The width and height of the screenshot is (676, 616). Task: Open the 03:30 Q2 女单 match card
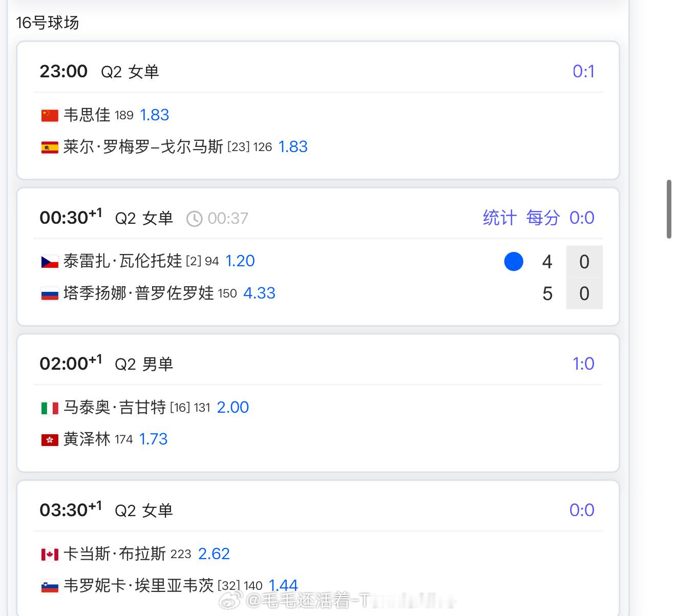[x=318, y=548]
